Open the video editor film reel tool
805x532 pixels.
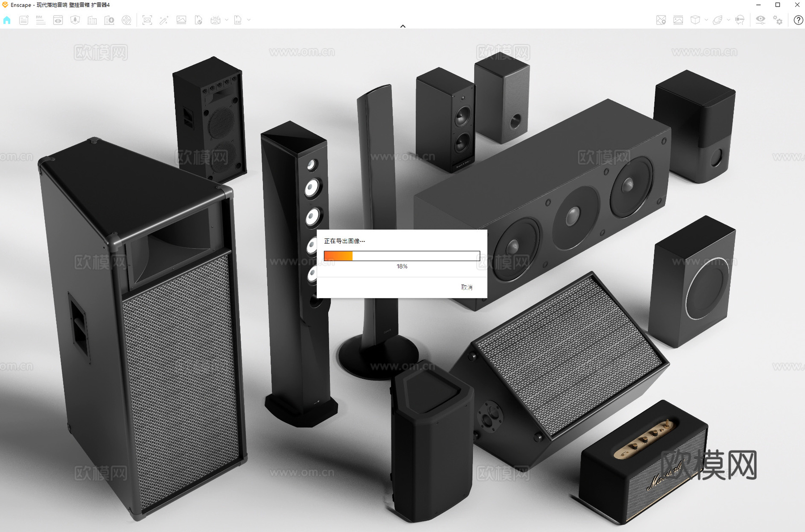(126, 20)
